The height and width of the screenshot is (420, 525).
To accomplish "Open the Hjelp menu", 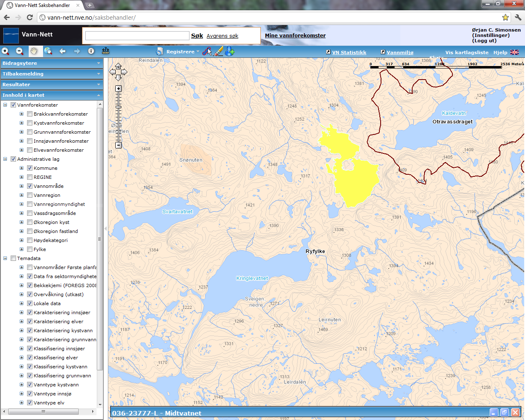I will [x=500, y=52].
